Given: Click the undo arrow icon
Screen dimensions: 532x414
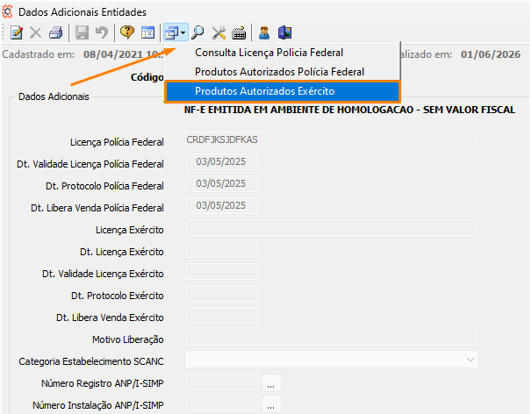Looking at the screenshot, I should (102, 32).
